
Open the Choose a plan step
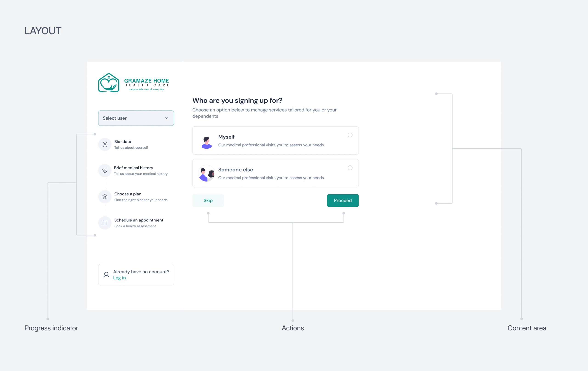(x=128, y=194)
